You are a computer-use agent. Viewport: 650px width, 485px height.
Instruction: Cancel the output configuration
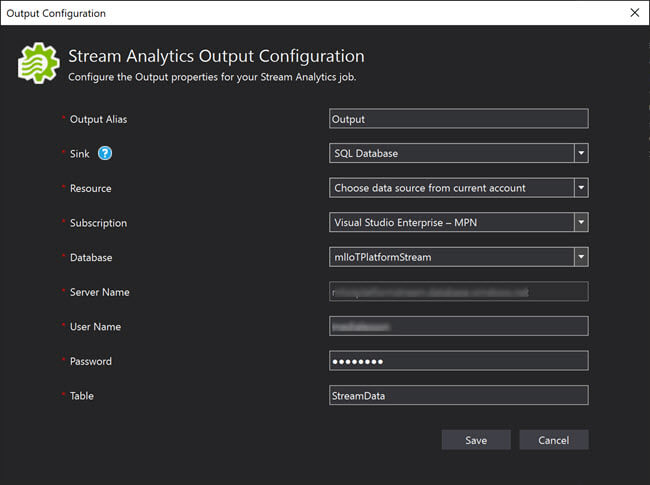[x=554, y=440]
